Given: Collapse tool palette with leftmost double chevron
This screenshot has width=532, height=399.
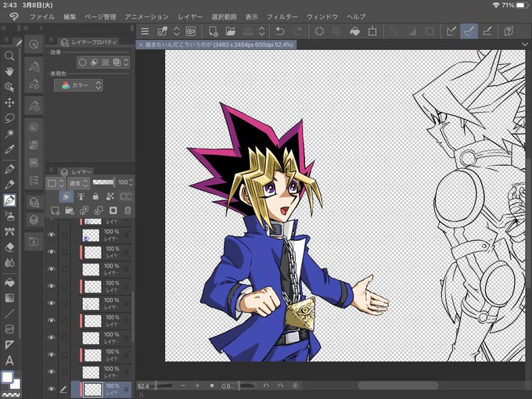Looking at the screenshot, I should point(4,28).
